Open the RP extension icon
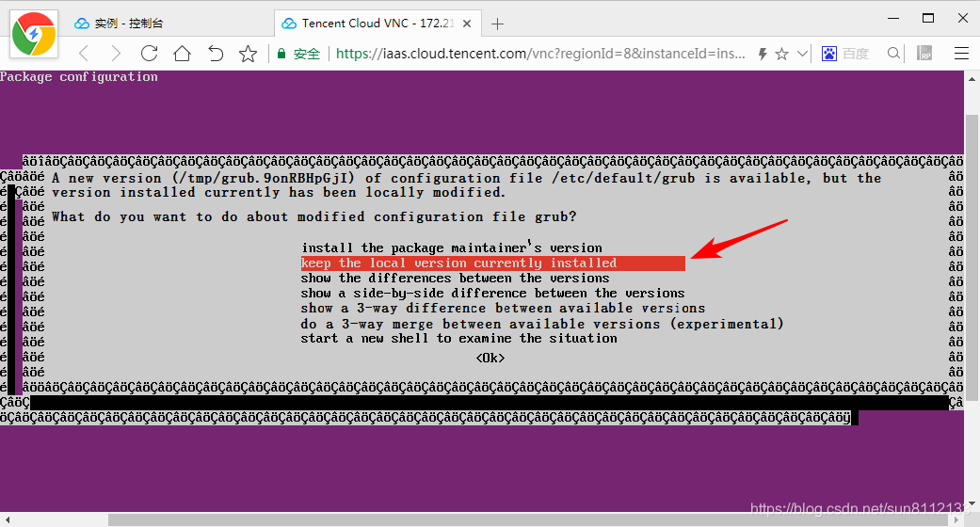980x527 pixels. tap(924, 54)
